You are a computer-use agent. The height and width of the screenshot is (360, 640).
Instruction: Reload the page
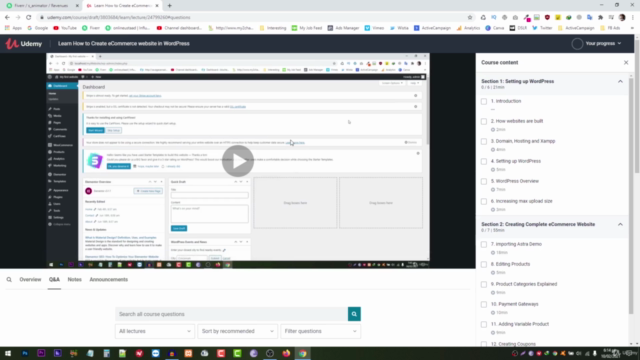[29, 17]
